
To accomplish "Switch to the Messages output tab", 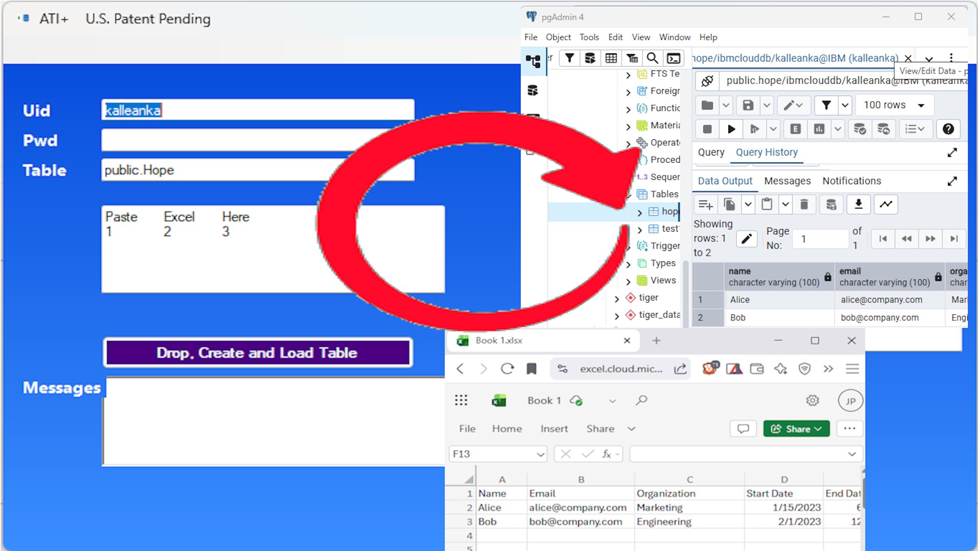I will (x=787, y=181).
